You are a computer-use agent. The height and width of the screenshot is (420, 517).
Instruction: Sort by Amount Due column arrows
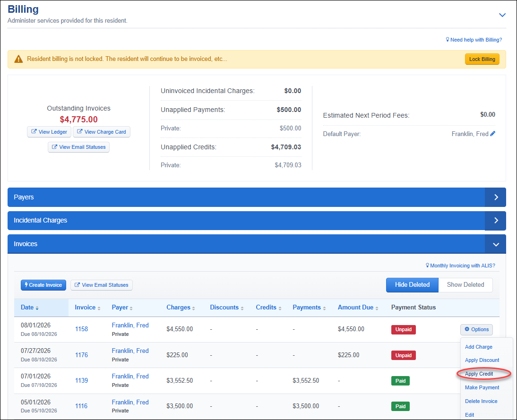377,308
